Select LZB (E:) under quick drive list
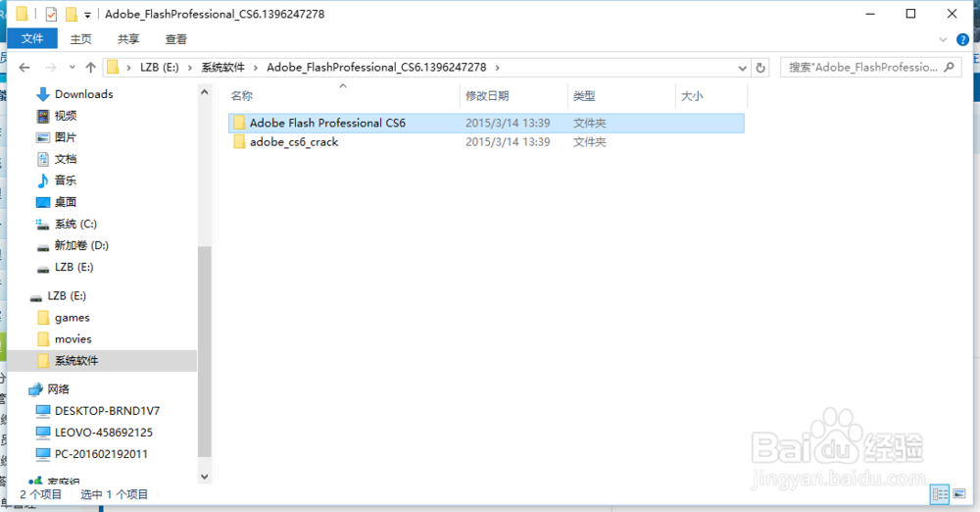This screenshot has width=980, height=512. pyautogui.click(x=73, y=267)
